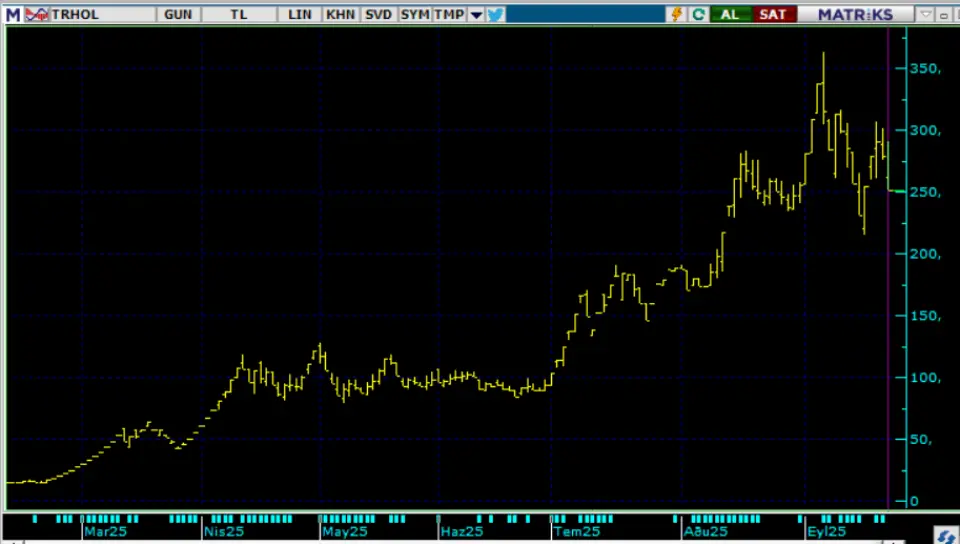This screenshot has width=960, height=544.
Task: Expand dropdown arrow next to TMP
Action: click(476, 15)
